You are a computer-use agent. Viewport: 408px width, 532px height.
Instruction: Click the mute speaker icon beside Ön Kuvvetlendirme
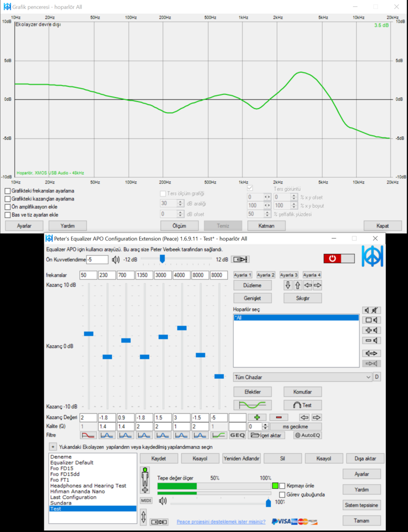click(x=116, y=260)
